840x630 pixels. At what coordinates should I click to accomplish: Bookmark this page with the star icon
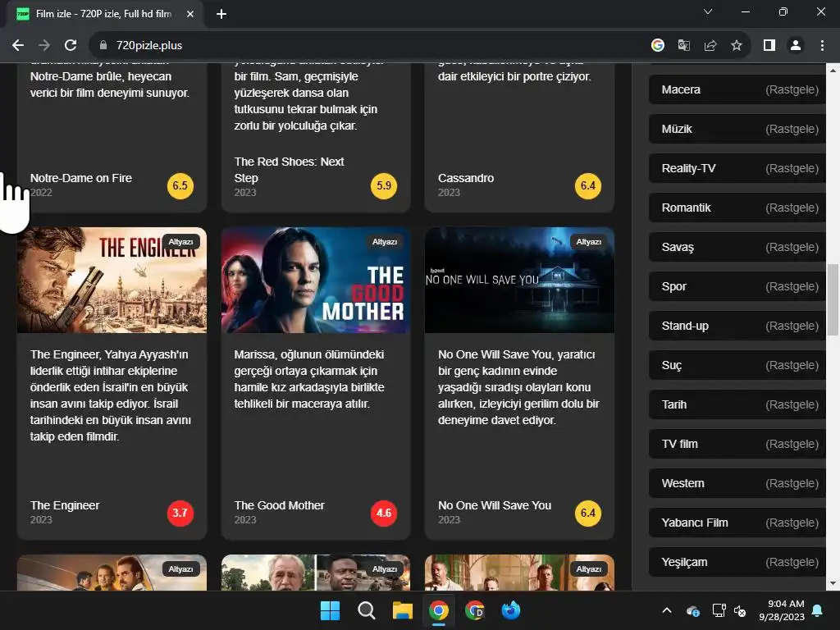(737, 46)
